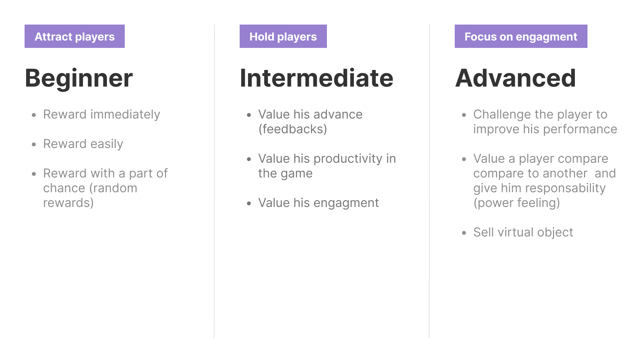
Task: Click the bullet dot beside Sell virtual object
Action: [464, 233]
